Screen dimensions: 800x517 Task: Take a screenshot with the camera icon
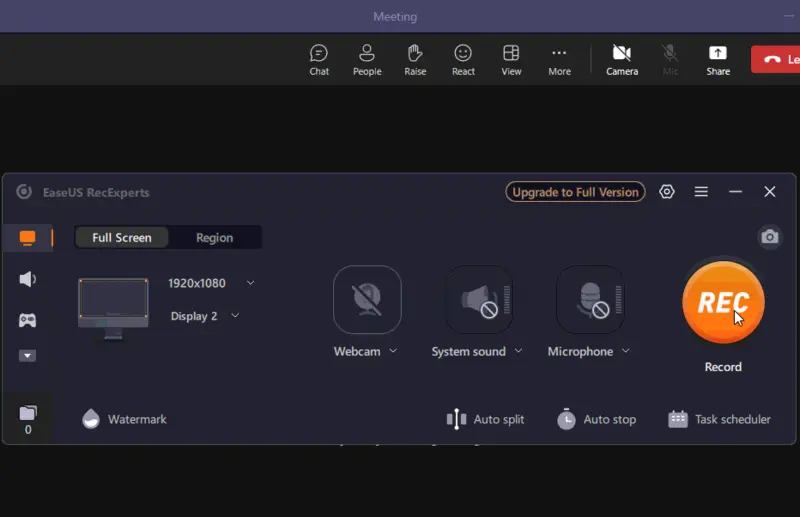769,237
